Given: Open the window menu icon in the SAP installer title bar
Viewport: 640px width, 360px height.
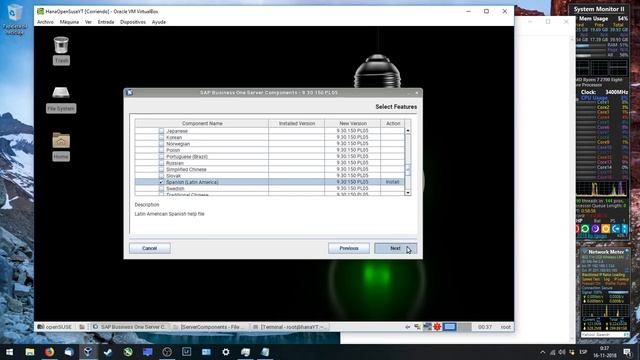Looking at the screenshot, I should click(x=130, y=93).
